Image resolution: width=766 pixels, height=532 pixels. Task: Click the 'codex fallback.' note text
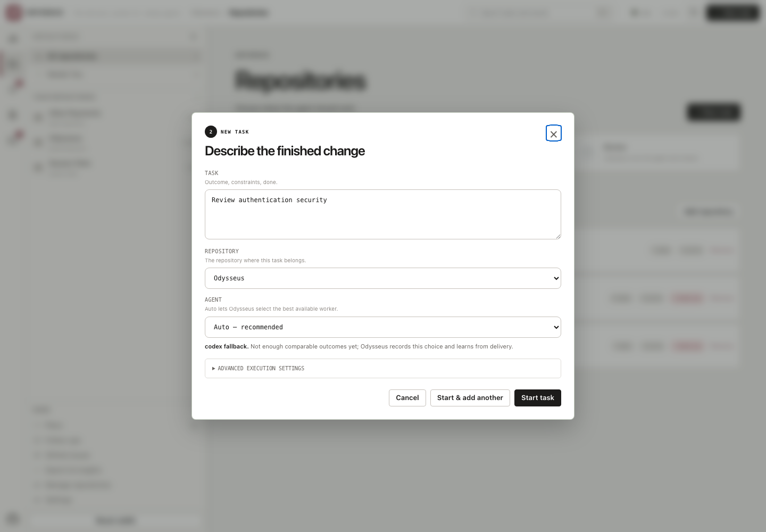tap(227, 346)
